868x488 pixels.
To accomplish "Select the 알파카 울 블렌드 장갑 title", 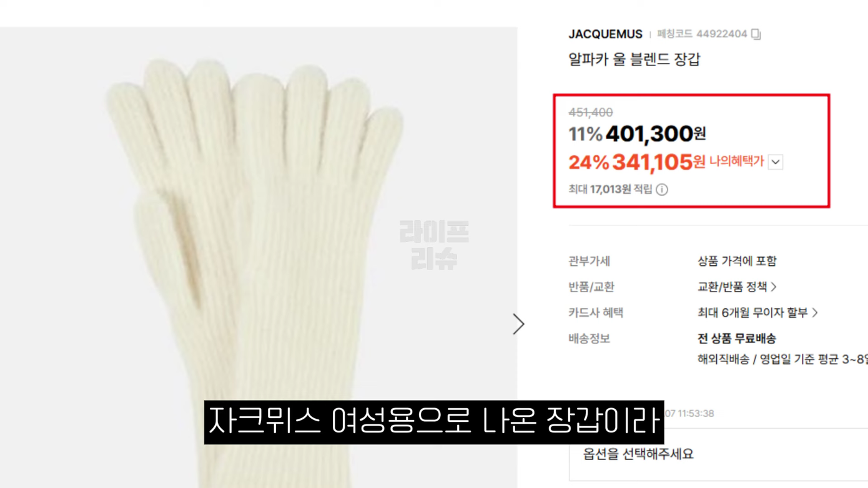I will (x=634, y=59).
